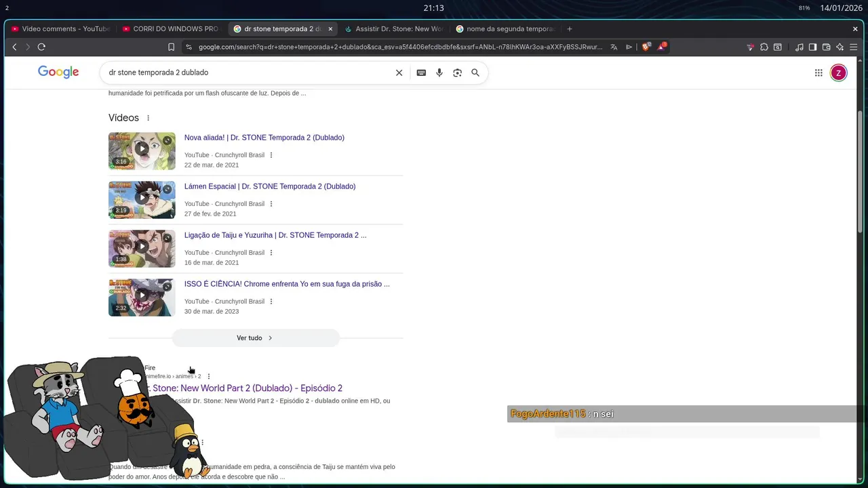Click the 21:13 clock in top bar
This screenshot has height=488, width=868.
click(x=433, y=8)
